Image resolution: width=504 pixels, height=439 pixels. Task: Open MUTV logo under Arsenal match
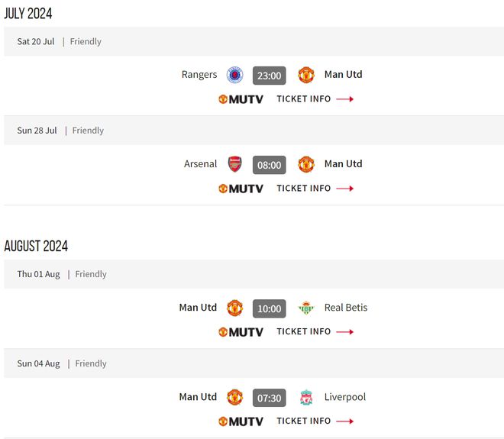click(241, 189)
